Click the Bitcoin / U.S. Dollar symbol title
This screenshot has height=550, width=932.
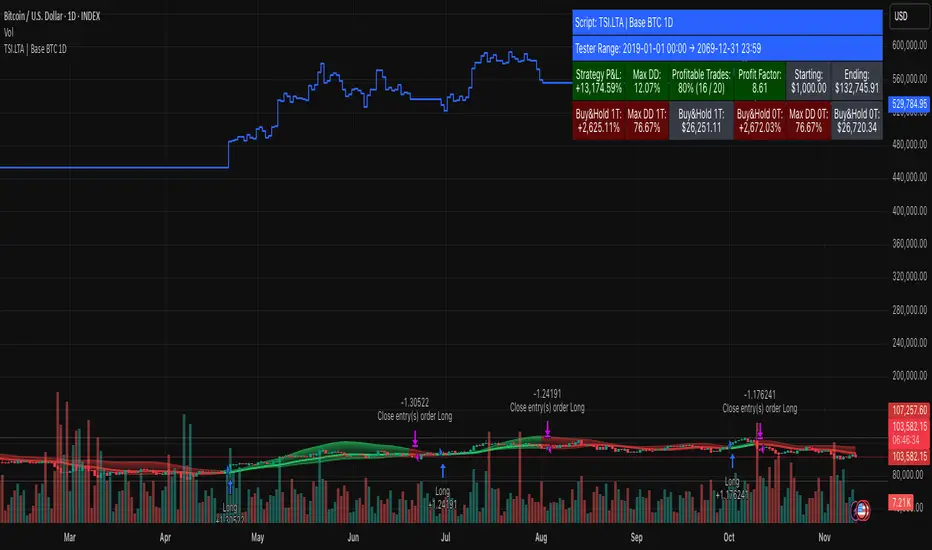(52, 16)
